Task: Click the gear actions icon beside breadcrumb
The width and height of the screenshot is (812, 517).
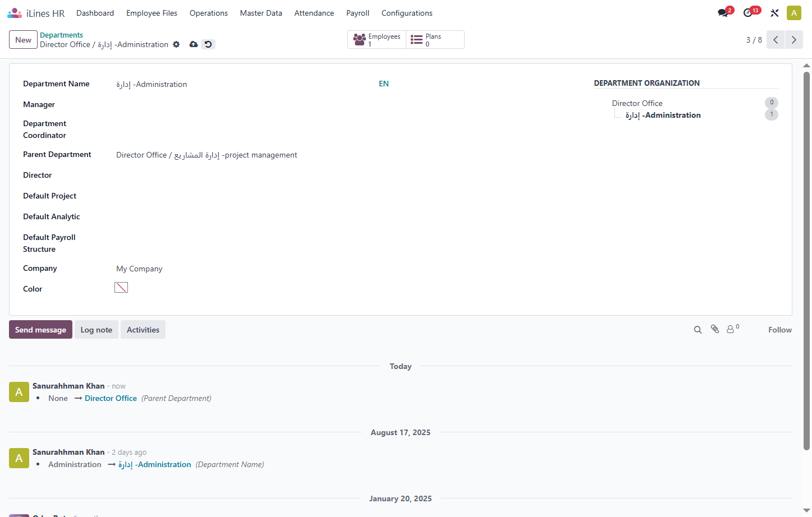Action: point(176,44)
